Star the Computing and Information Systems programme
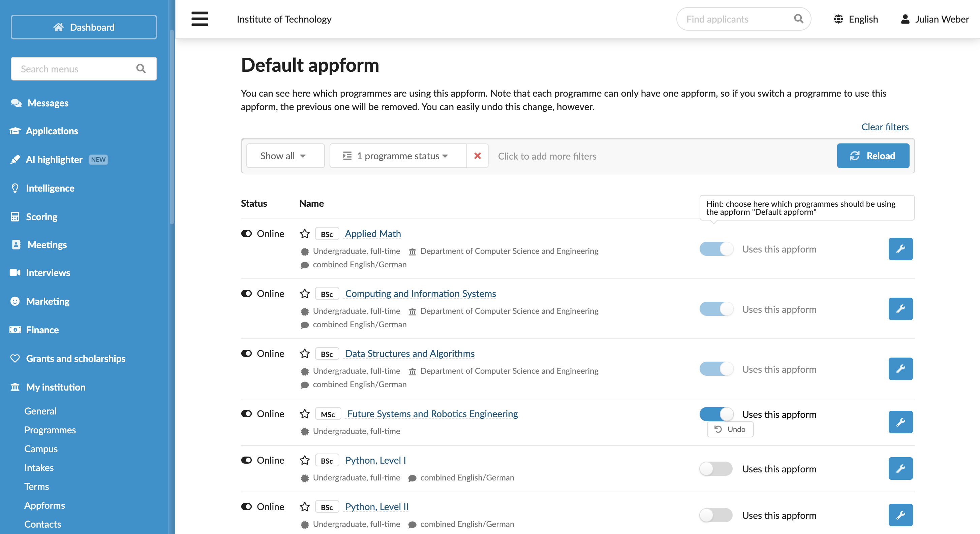Viewport: 980px width, 534px height. pos(304,294)
